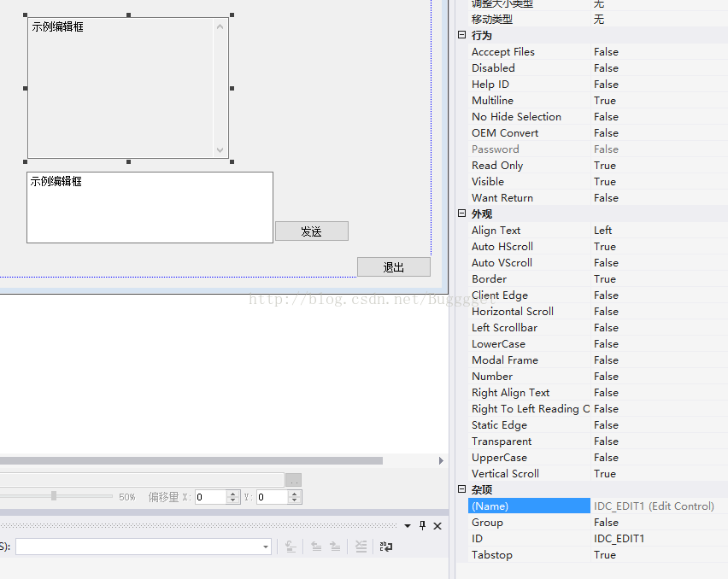Collapse the 行为 property section
The image size is (728, 579).
[461, 35]
